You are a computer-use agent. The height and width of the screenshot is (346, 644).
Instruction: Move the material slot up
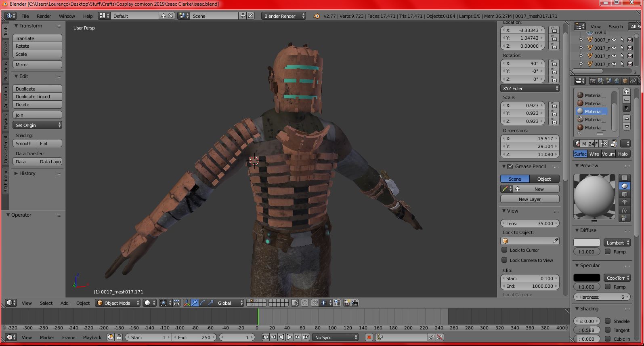pyautogui.click(x=627, y=118)
